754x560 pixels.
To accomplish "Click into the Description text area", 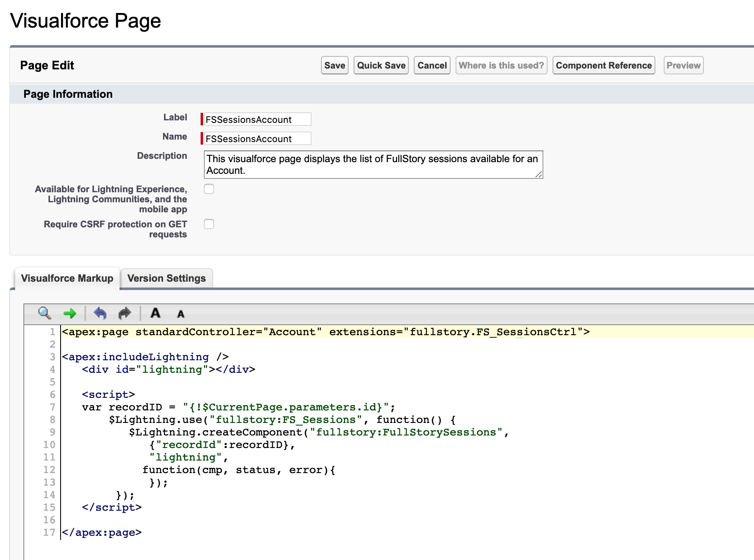I will point(373,165).
